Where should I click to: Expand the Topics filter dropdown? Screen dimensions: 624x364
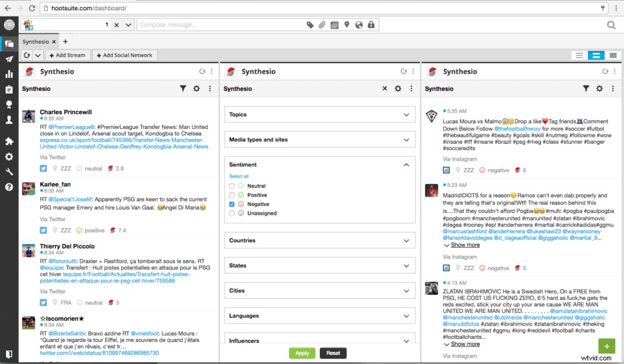coord(319,114)
